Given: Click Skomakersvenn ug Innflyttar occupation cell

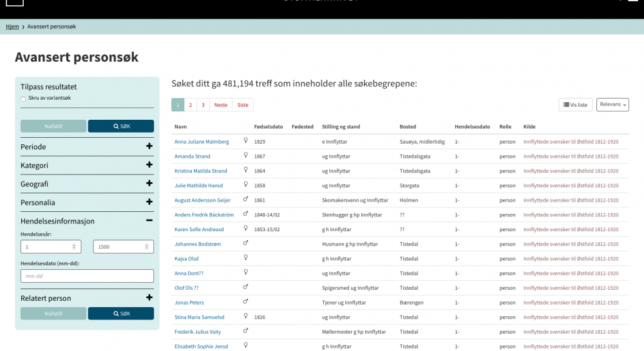Looking at the screenshot, I should coord(355,200).
